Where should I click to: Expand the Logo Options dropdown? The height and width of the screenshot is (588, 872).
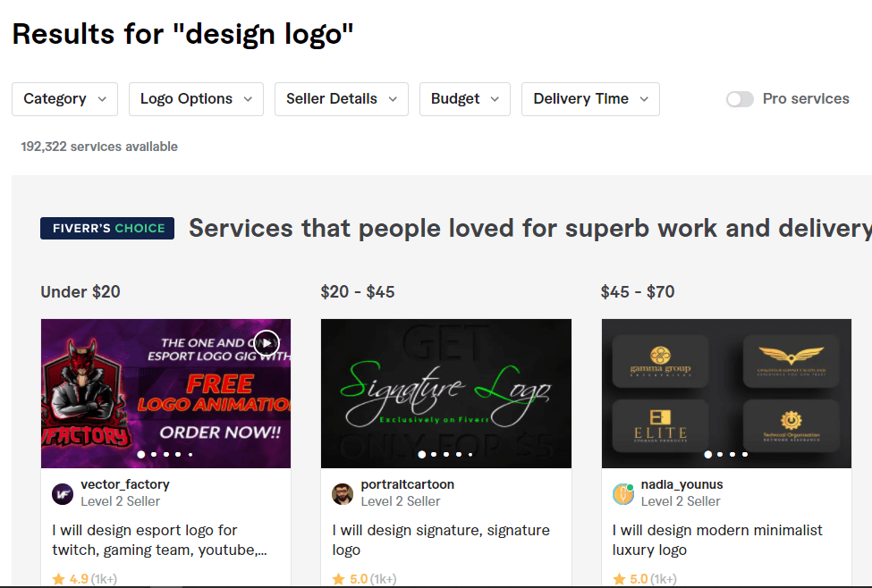pos(196,99)
